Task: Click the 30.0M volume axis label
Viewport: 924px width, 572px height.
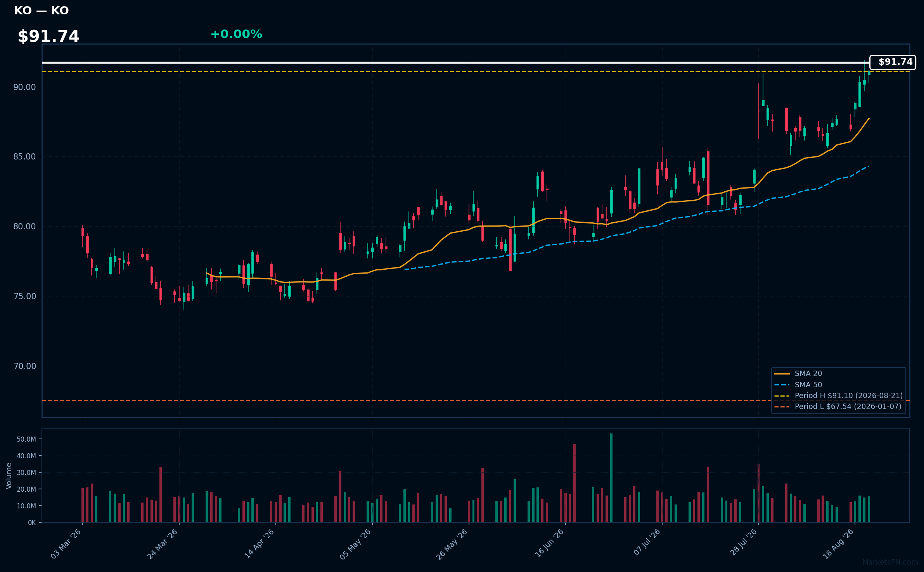Action: tap(26, 473)
